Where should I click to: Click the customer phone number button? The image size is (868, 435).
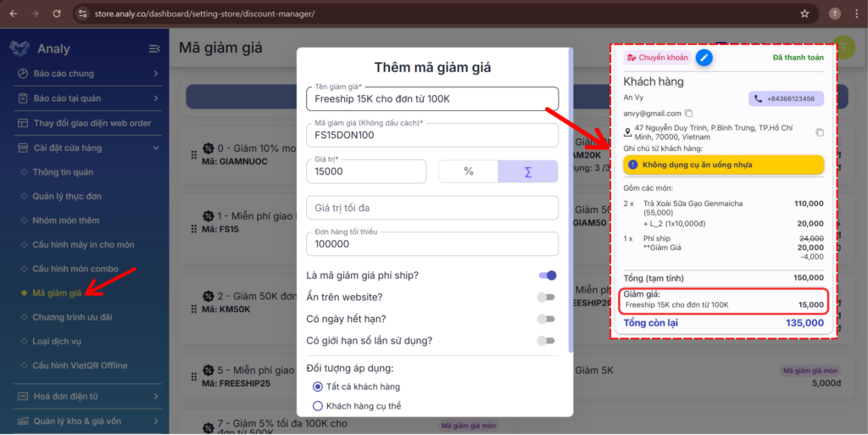click(786, 98)
